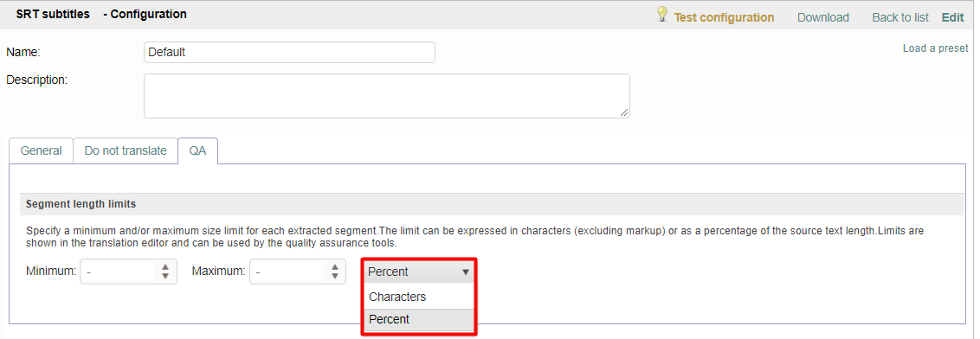Switch to the General tab
Image resolution: width=980 pixels, height=339 pixels.
click(x=42, y=150)
